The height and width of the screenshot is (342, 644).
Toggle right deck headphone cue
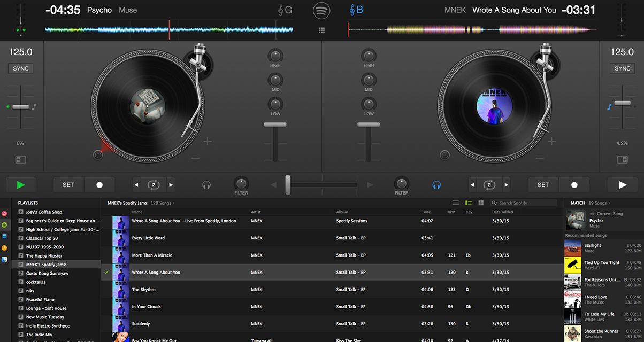coord(436,185)
